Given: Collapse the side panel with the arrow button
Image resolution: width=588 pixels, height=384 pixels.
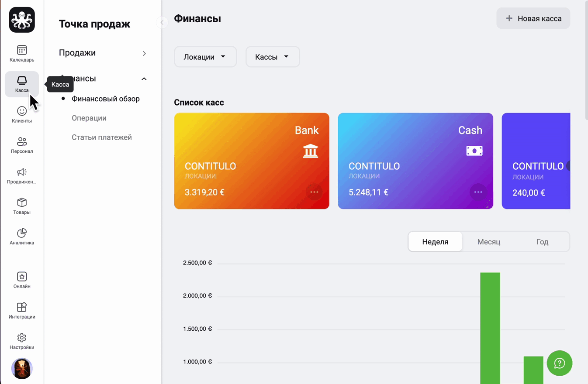Looking at the screenshot, I should (162, 22).
